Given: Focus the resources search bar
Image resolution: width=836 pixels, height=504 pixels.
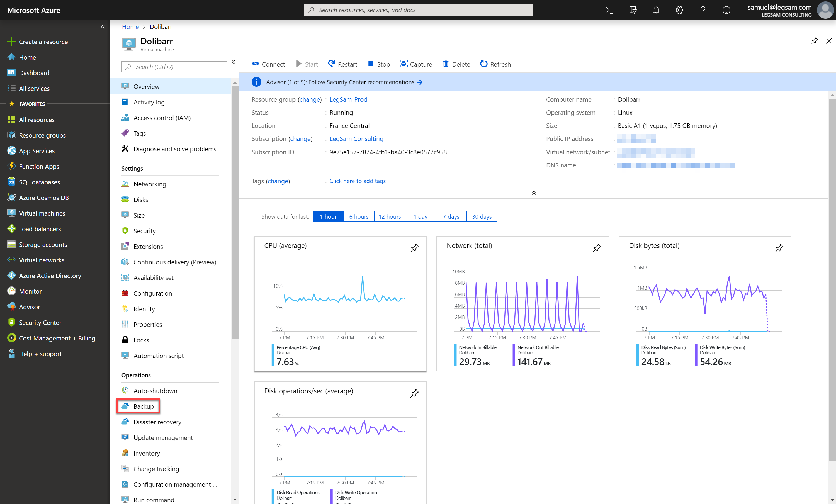Looking at the screenshot, I should coord(418,10).
